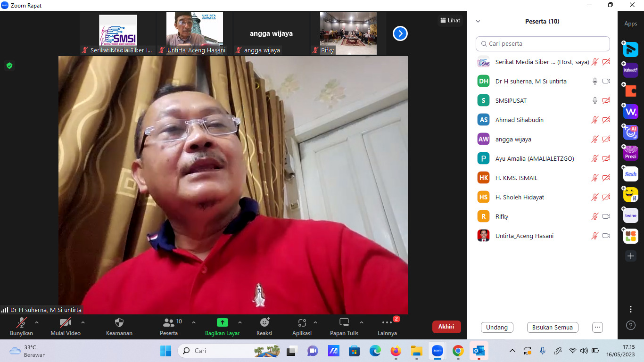Open the Aplikasi apps icon

click(302, 323)
